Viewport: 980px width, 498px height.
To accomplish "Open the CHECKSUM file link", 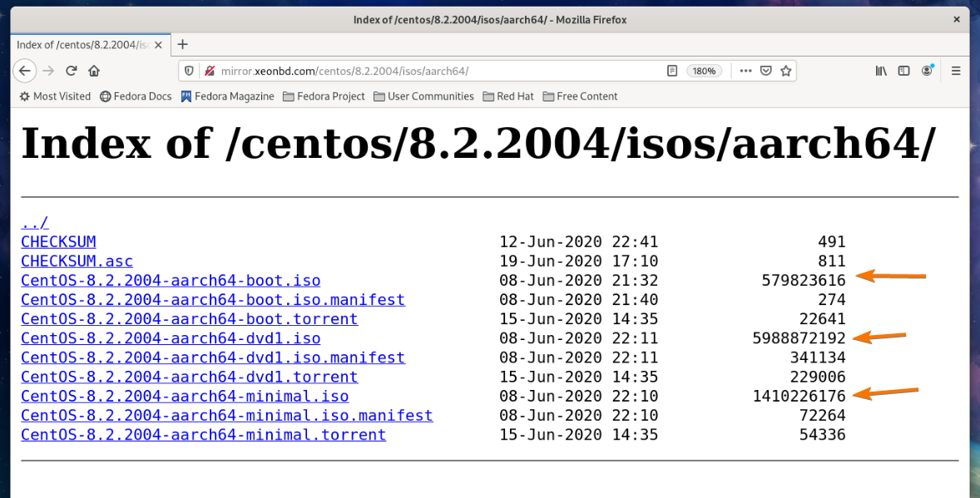I will tap(58, 242).
